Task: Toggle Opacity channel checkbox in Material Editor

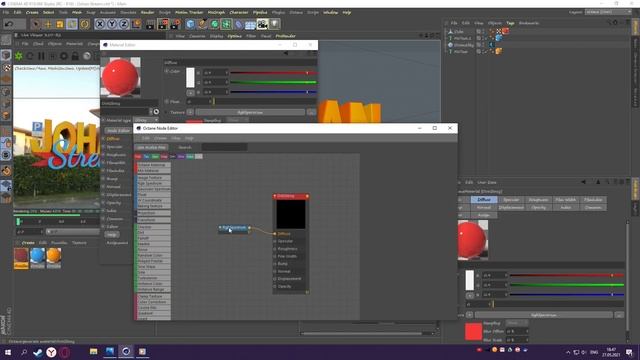Action: pos(103,202)
